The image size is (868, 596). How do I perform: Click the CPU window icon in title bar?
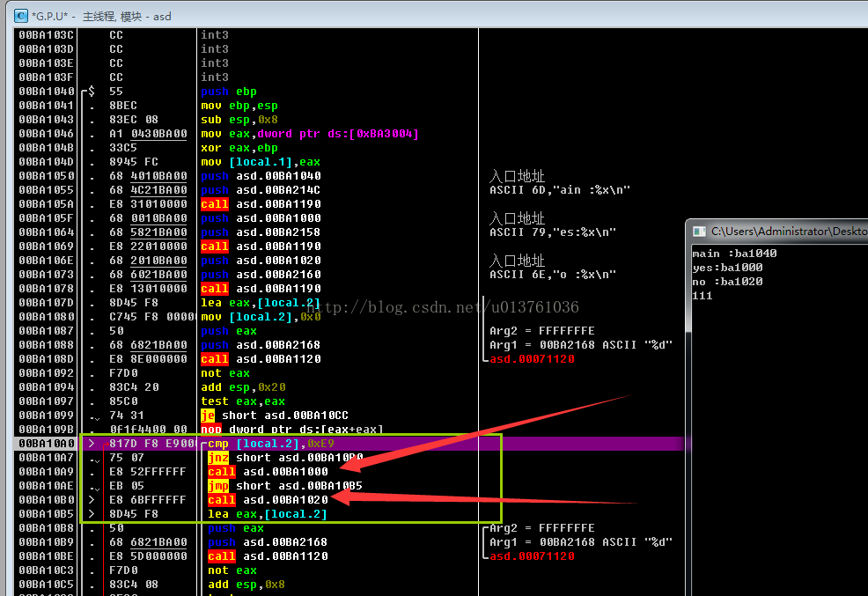tap(20, 16)
